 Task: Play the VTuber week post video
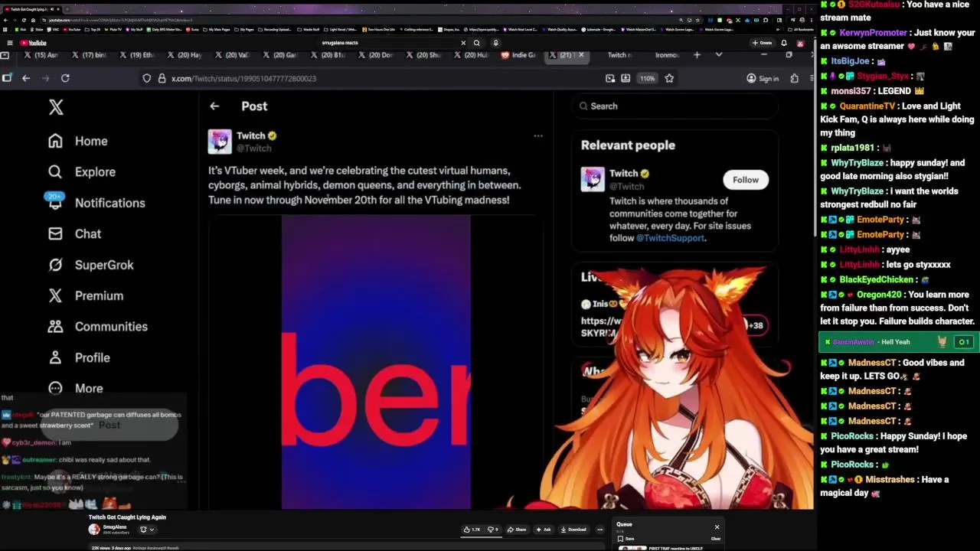click(376, 361)
